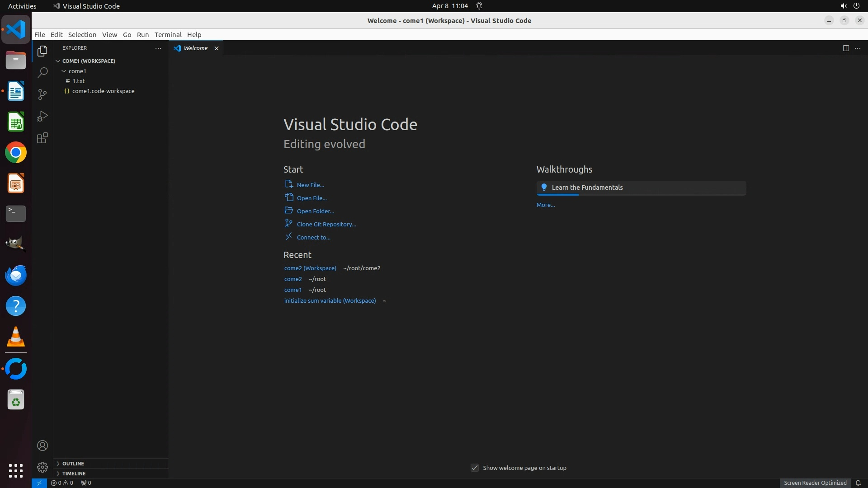Open the Terminal menu
The image size is (868, 488).
coord(168,35)
